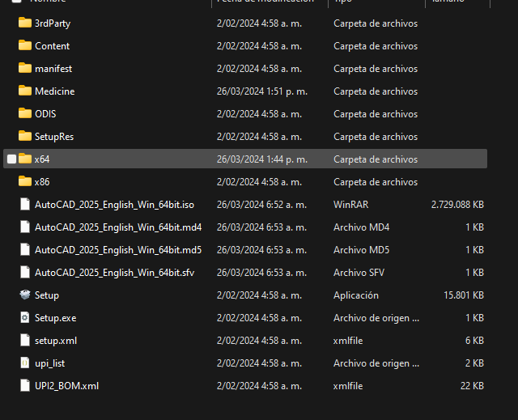Screen dimensions: 518x420
Task: Click the Medicine folder icon
Action: coord(25,91)
